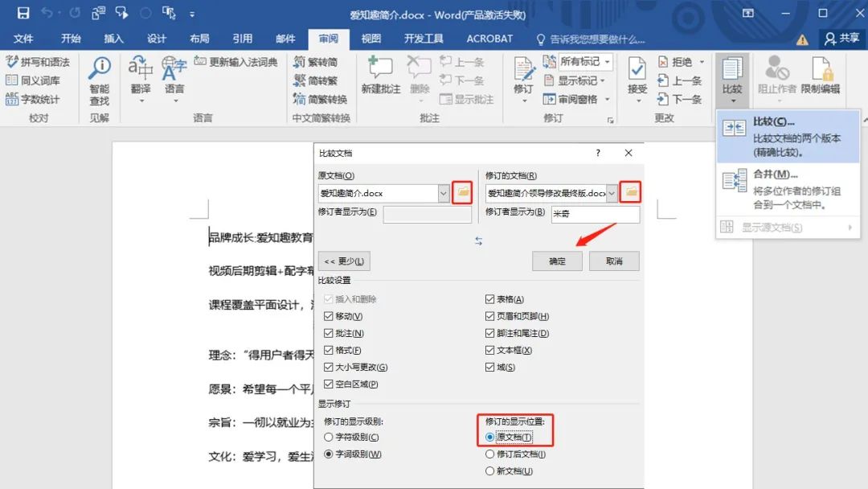Open the 开发工具 tab

click(424, 39)
